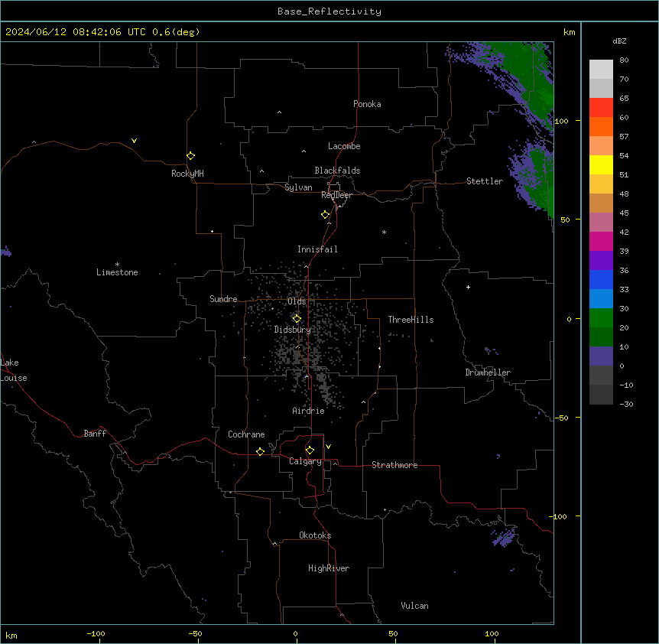Click the white plus marker west of Drumheller
This screenshot has height=644, width=659.
[x=468, y=287]
